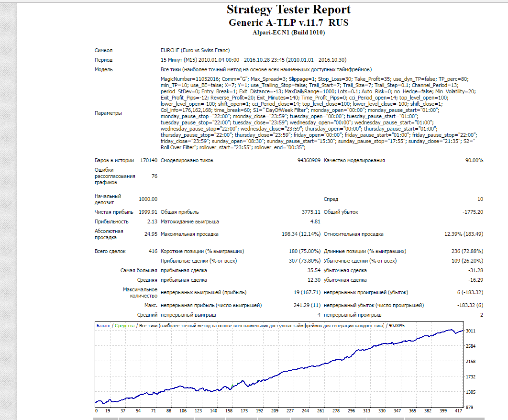Click the 1305 axis value on chart
Screen dimensions: 508x420
(x=470, y=392)
